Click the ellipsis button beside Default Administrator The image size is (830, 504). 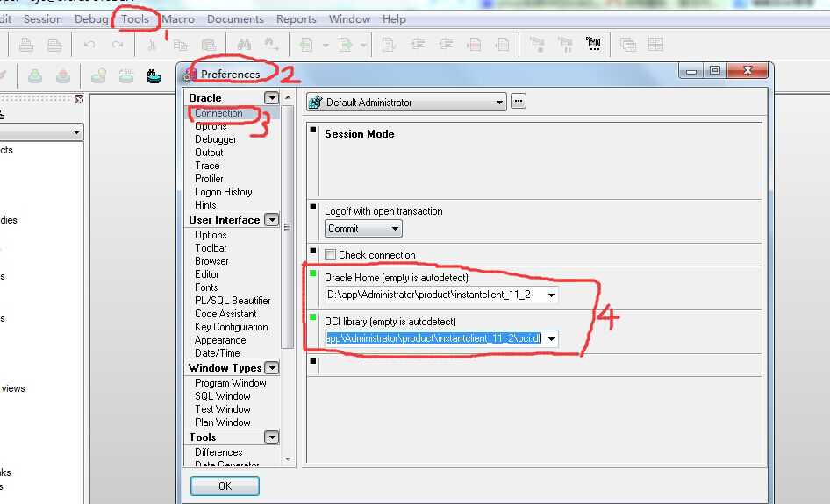click(x=519, y=101)
